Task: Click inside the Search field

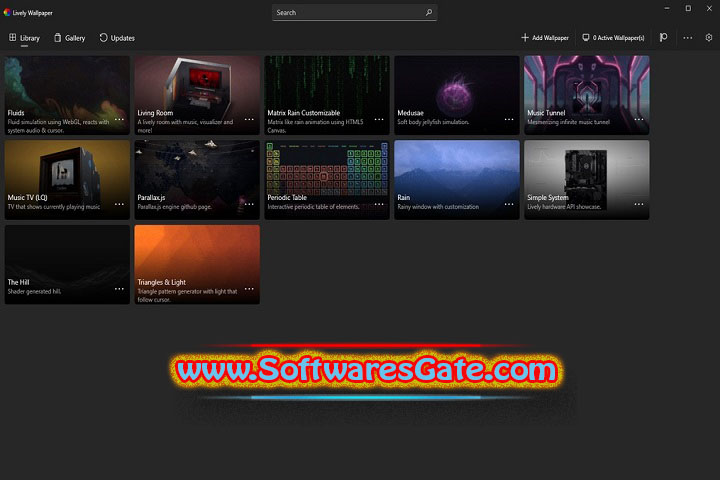Action: tap(354, 13)
